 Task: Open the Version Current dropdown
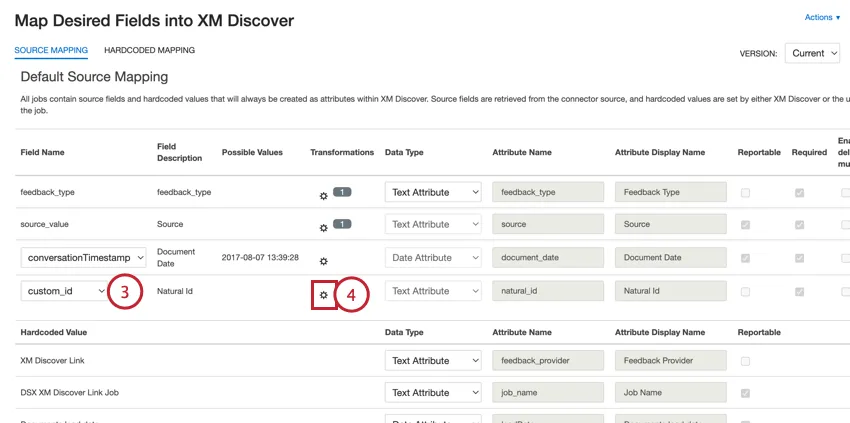(x=811, y=53)
